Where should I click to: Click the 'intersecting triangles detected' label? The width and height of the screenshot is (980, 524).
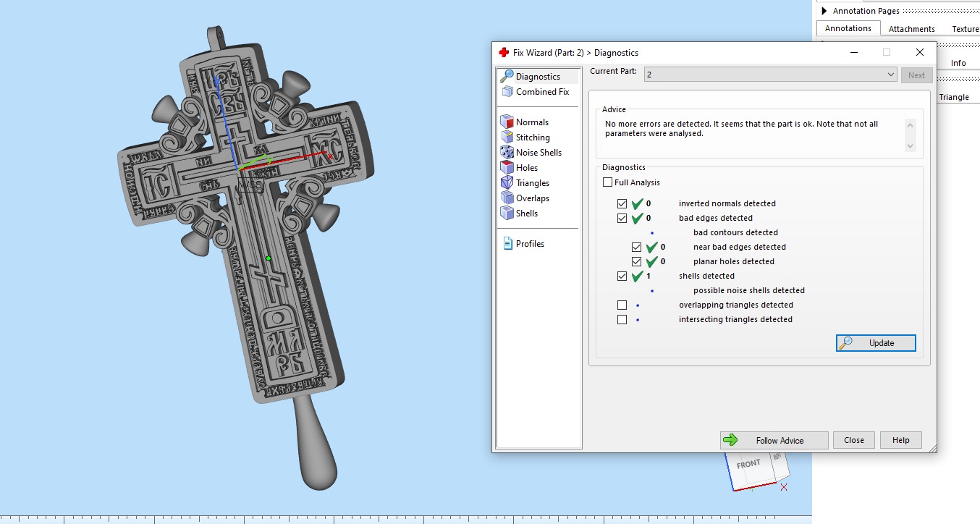(735, 319)
